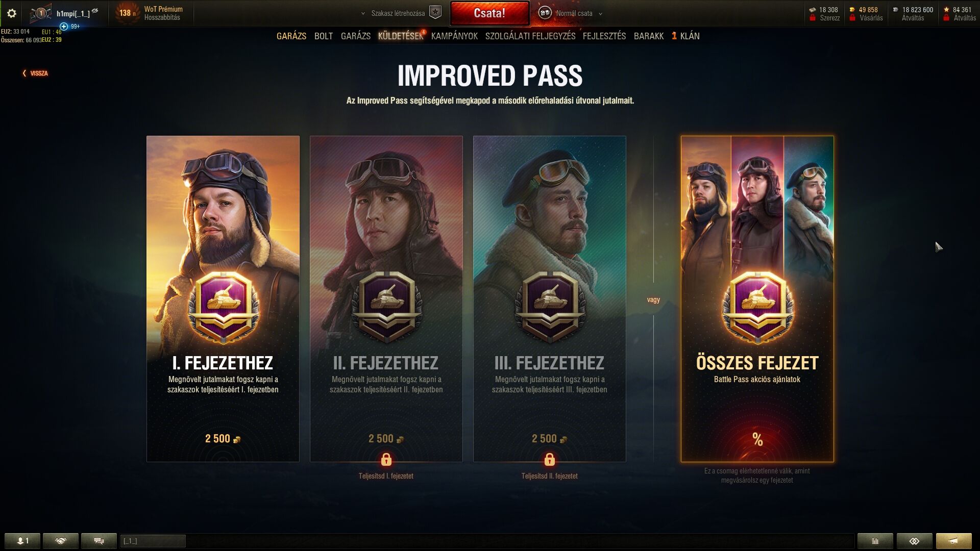Expand the Szakasz létrehozása dropdown arrow
This screenshot has height=551, width=980.
click(x=363, y=14)
